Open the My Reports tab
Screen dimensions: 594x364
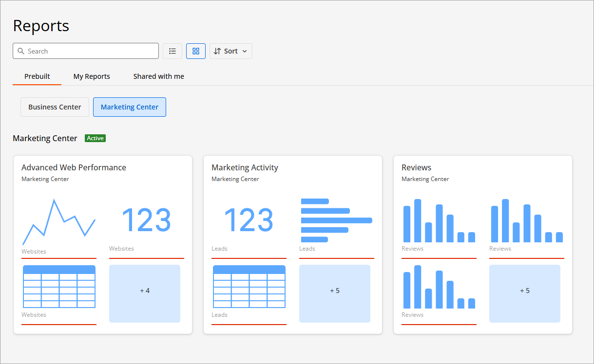[x=92, y=76]
